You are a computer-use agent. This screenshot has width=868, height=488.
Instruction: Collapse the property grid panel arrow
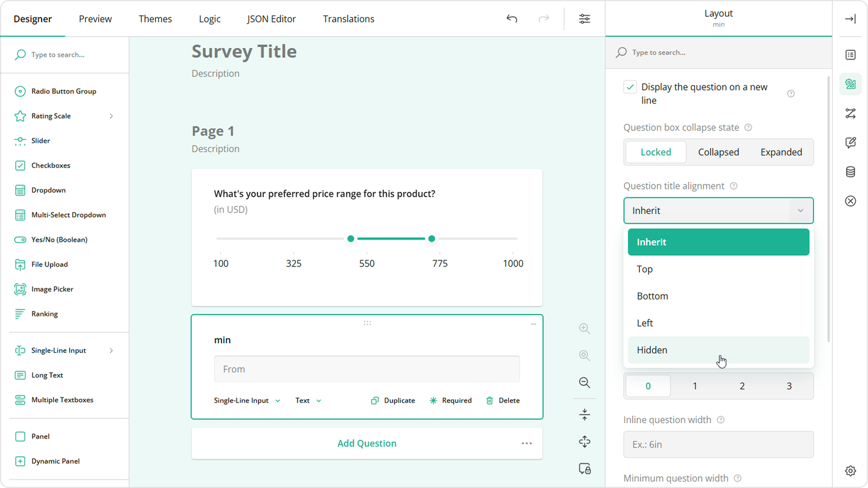click(850, 19)
